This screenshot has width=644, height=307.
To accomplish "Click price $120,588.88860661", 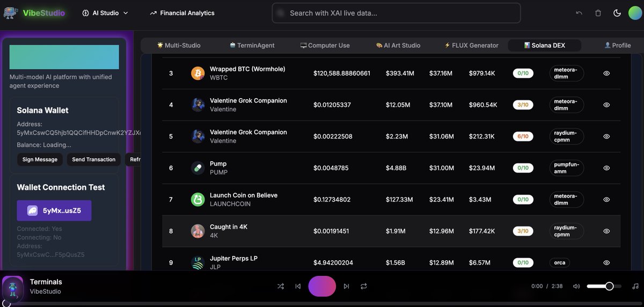I will pos(342,73).
